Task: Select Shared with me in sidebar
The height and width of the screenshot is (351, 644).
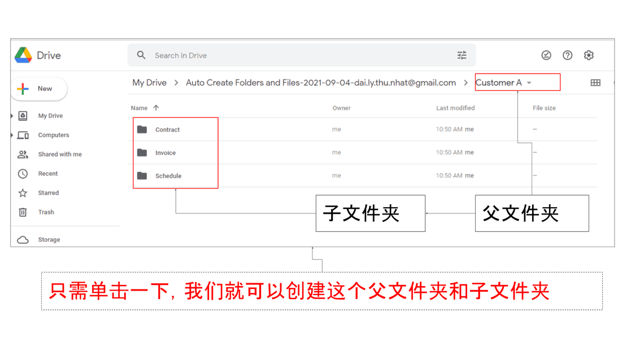Action: coord(59,155)
